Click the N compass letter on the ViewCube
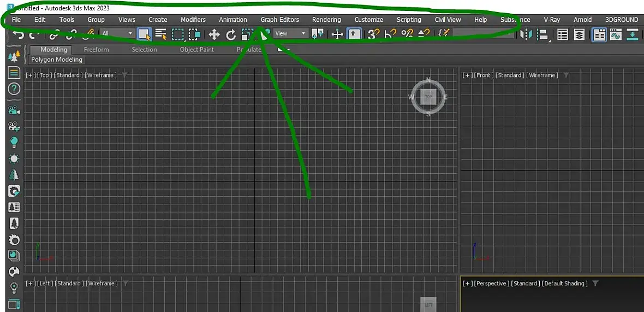The image size is (644, 312). coord(428,80)
